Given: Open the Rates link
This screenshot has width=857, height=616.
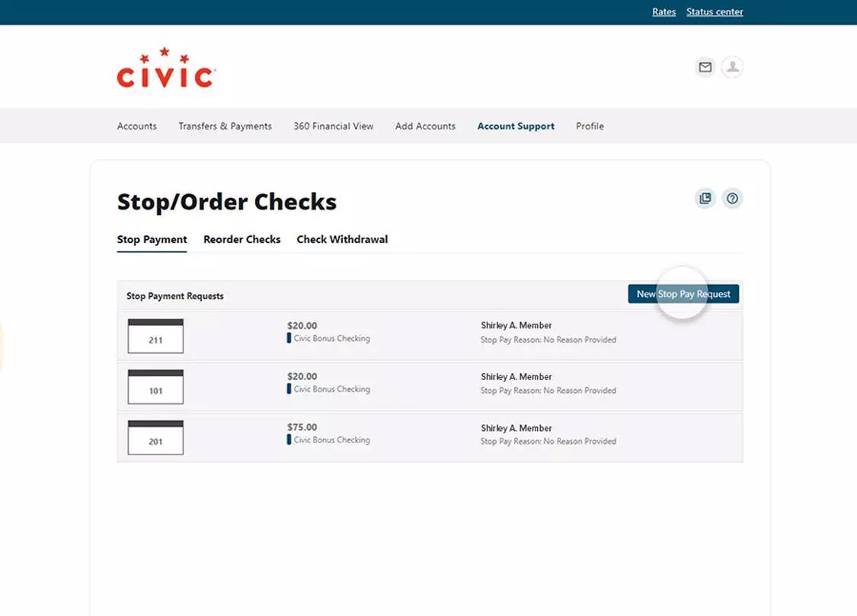Looking at the screenshot, I should coord(664,11).
